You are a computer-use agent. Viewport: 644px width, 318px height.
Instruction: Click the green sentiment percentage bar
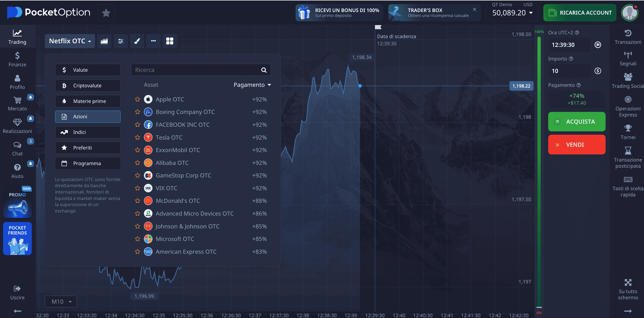[539, 169]
